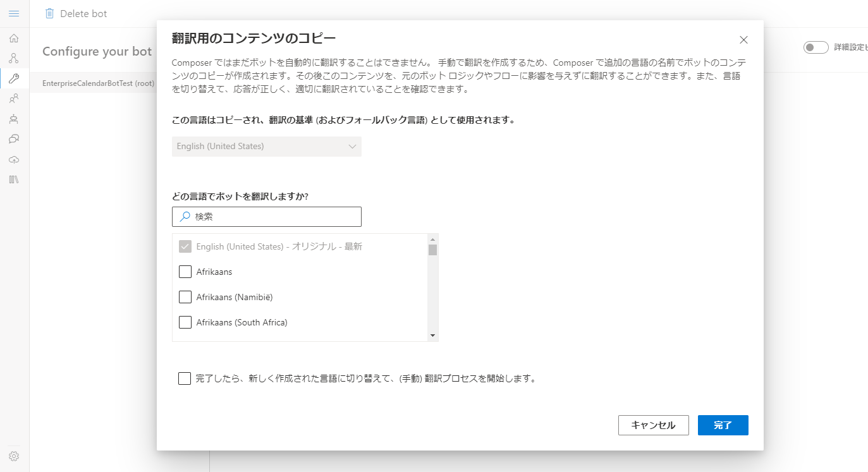Open the Bot responses icon in sidebar
This screenshot has width=868, height=472.
click(x=14, y=119)
